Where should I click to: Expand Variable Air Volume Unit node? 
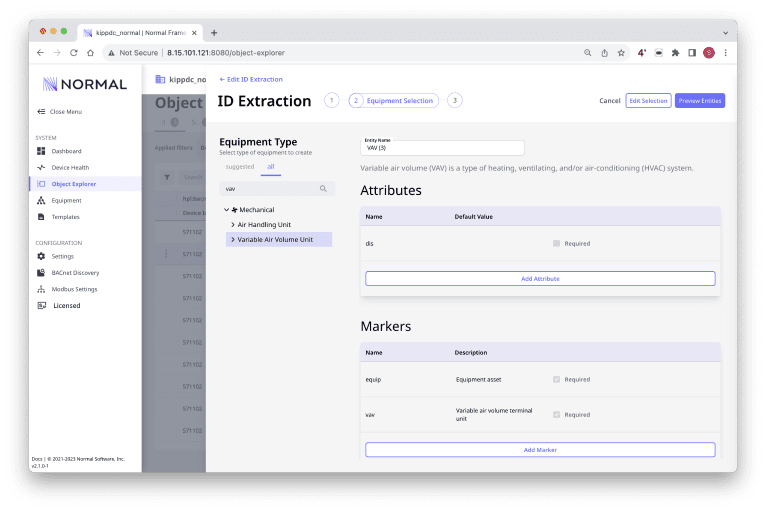233,240
